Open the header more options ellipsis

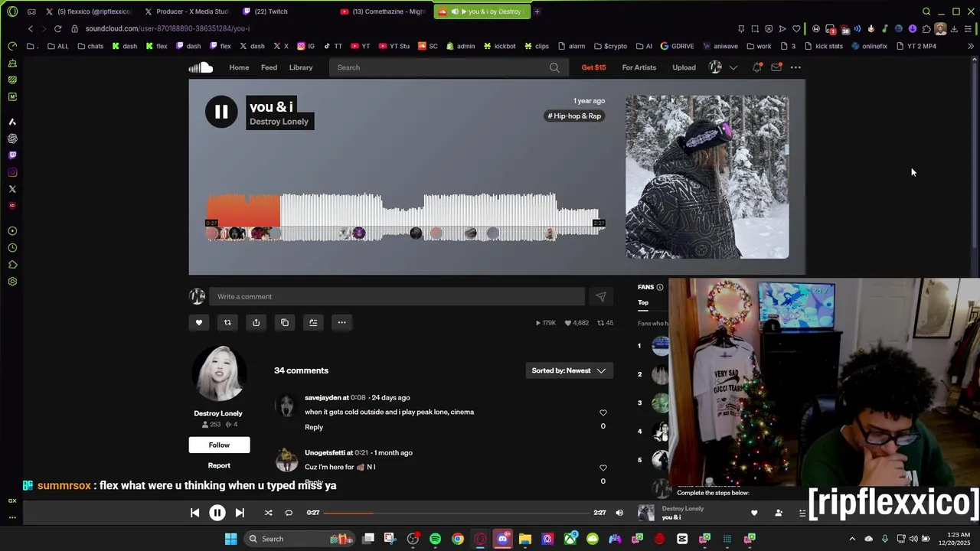click(x=795, y=67)
